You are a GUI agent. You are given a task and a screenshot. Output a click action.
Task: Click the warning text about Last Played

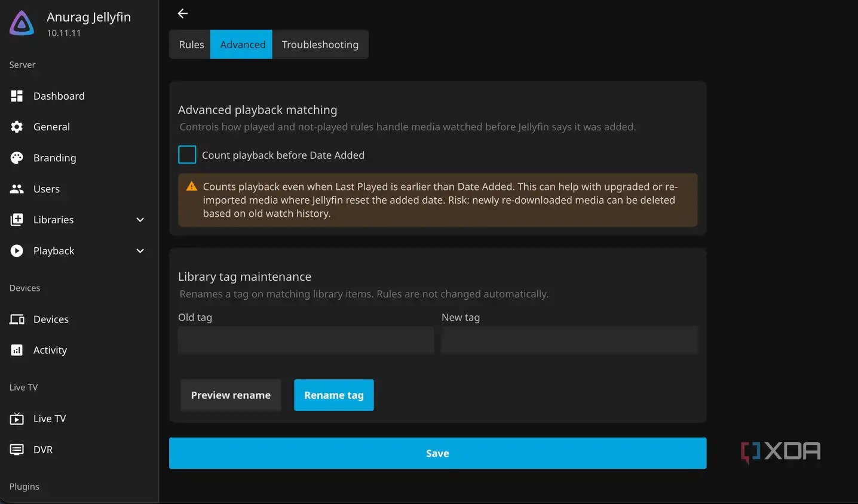pyautogui.click(x=440, y=200)
